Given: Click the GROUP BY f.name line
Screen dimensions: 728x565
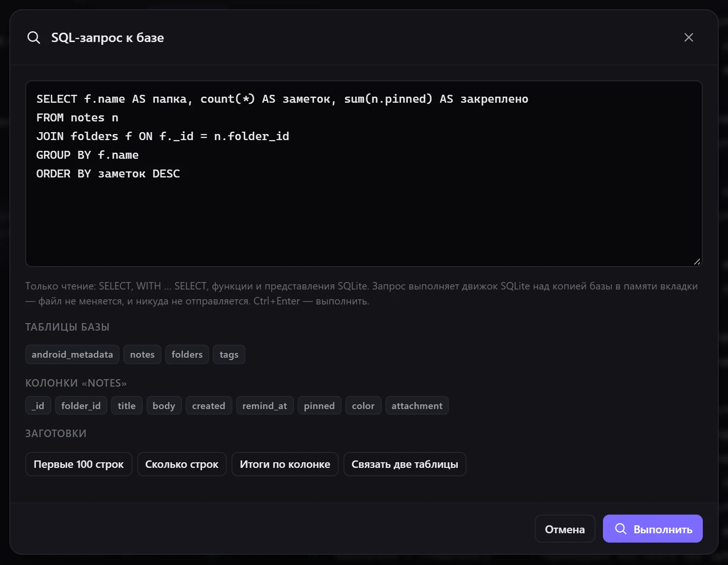Looking at the screenshot, I should pos(88,155).
